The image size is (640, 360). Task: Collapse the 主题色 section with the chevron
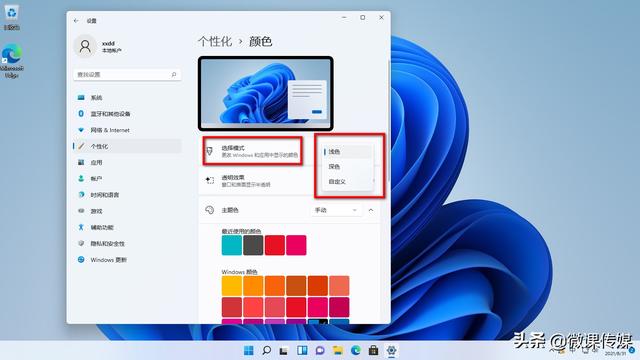point(371,210)
